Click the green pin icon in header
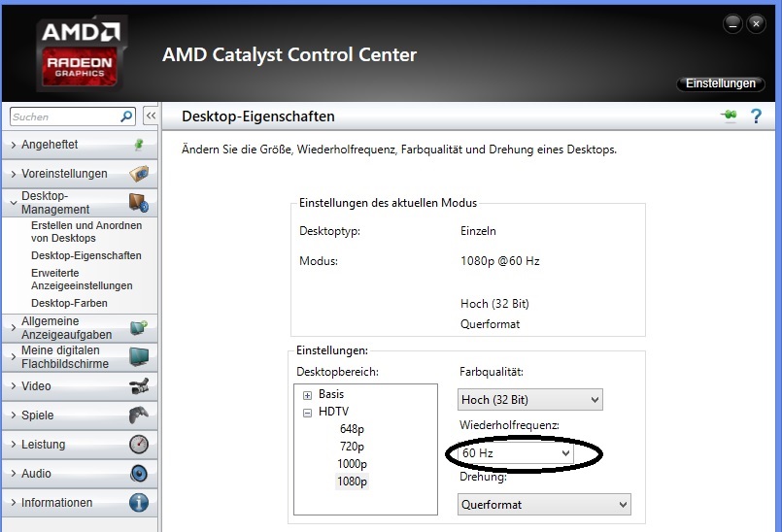The width and height of the screenshot is (782, 532). click(729, 116)
